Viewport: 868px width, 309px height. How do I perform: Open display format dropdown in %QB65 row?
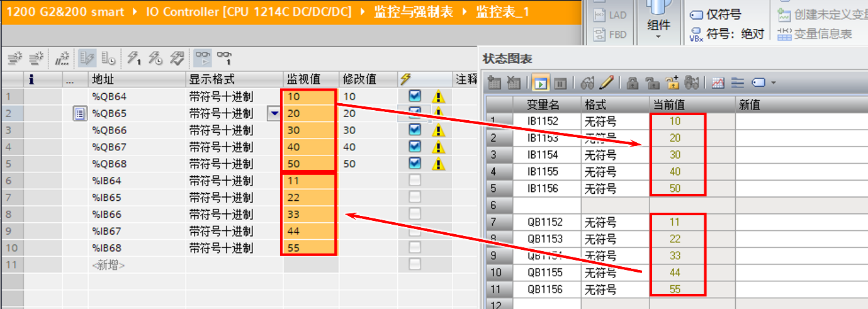point(274,113)
